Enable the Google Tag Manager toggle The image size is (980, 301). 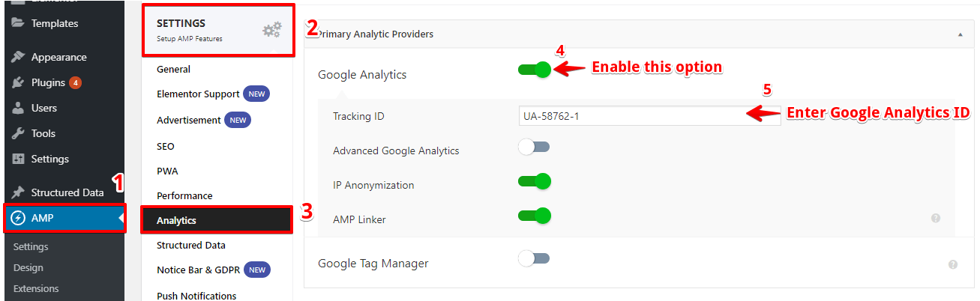pyautogui.click(x=535, y=259)
